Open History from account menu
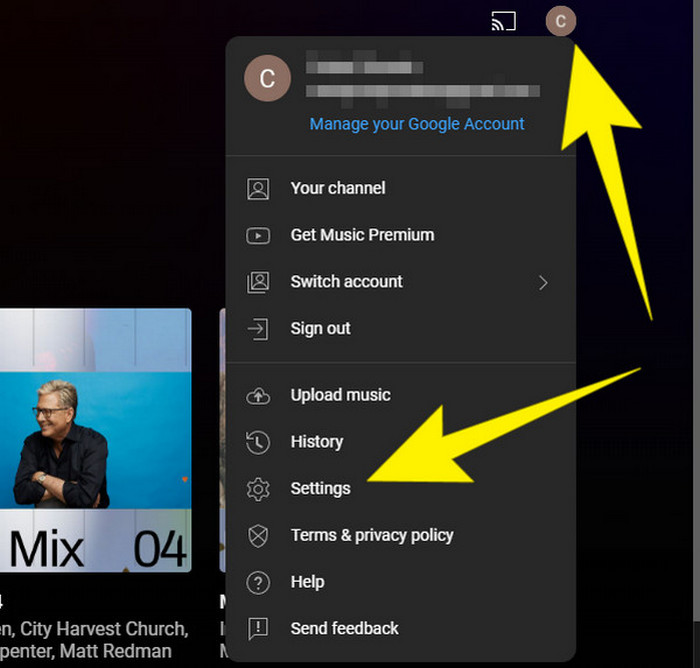700x668 pixels. point(317,442)
